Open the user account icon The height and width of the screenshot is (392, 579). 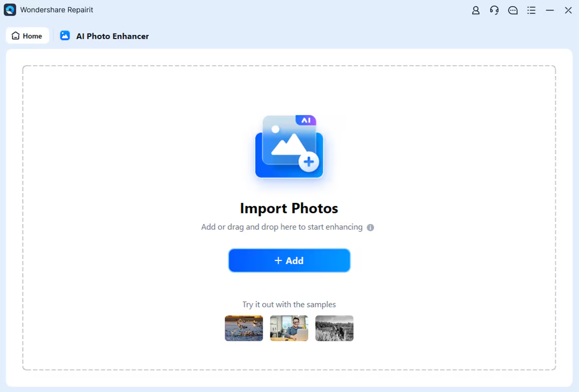click(x=476, y=10)
